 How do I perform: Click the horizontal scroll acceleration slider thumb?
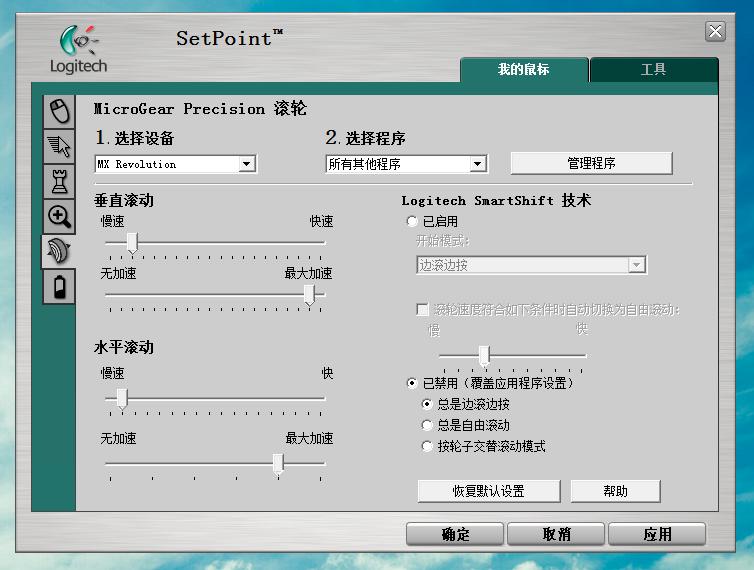[x=278, y=464]
